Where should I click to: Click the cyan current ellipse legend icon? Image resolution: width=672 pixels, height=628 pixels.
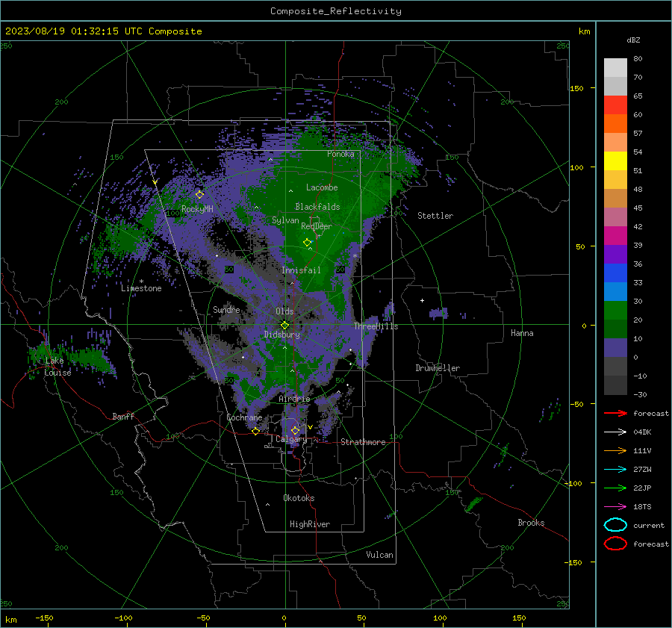pos(615,525)
